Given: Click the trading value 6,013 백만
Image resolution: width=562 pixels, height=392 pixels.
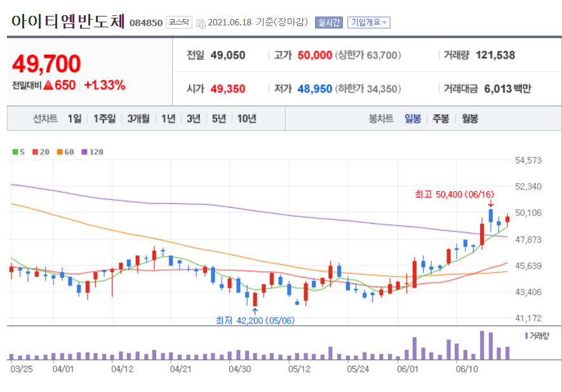Looking at the screenshot, I should [x=507, y=88].
